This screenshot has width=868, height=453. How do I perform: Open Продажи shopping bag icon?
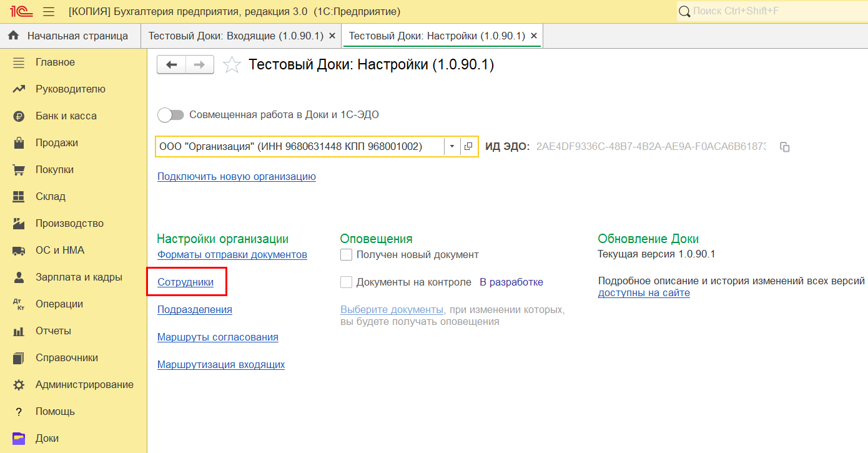click(19, 143)
